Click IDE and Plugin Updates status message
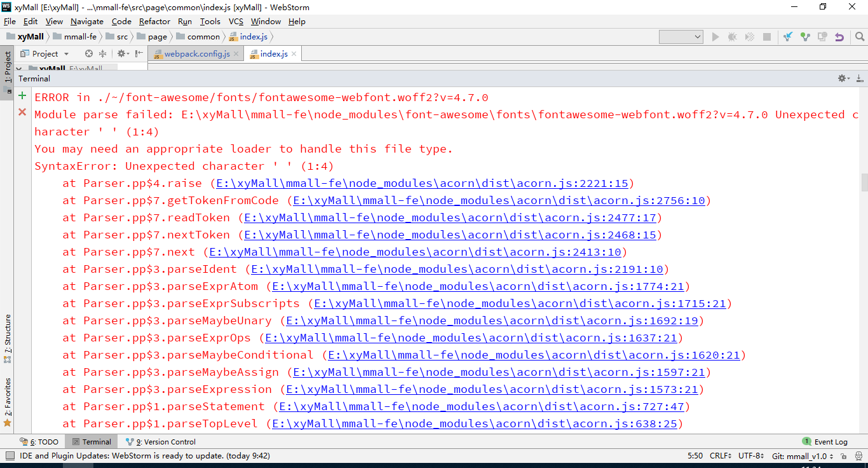 click(145, 456)
